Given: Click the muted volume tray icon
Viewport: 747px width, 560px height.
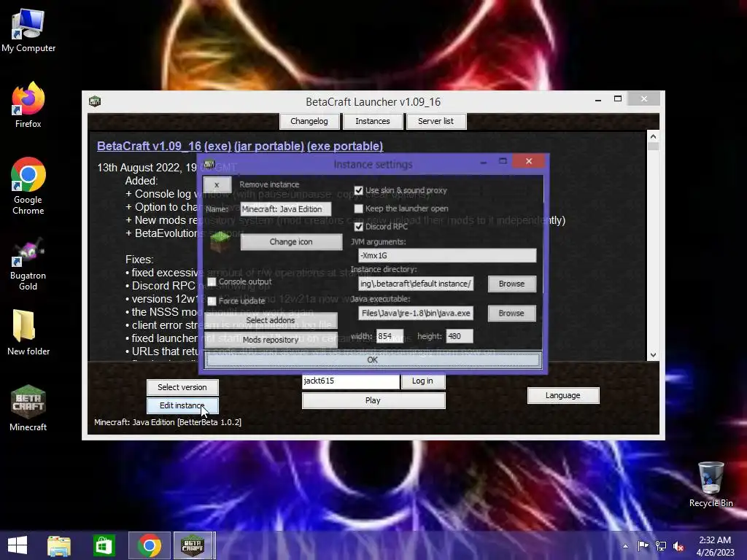Looking at the screenshot, I should tap(678, 546).
